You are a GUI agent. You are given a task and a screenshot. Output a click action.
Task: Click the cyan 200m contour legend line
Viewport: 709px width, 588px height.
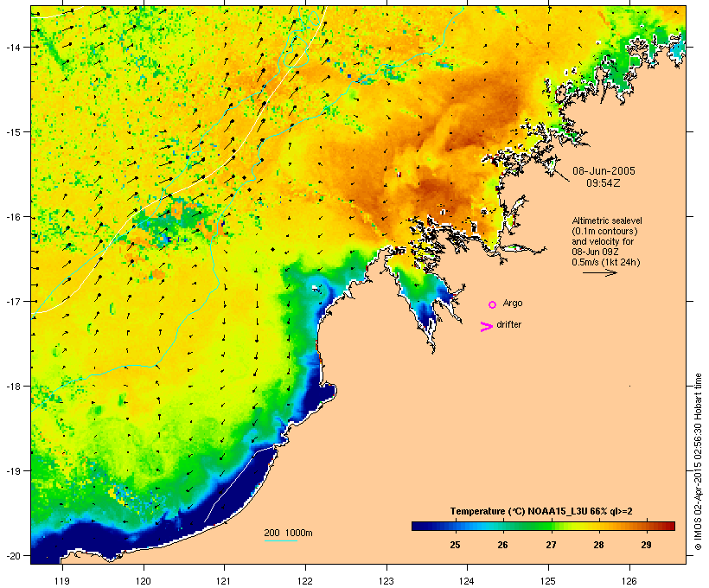coord(280,540)
